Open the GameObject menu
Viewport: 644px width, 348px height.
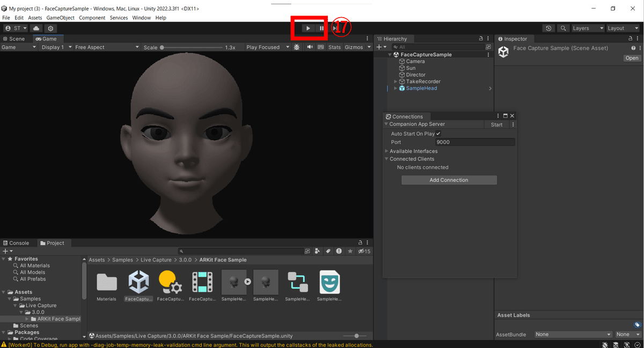[x=60, y=18]
